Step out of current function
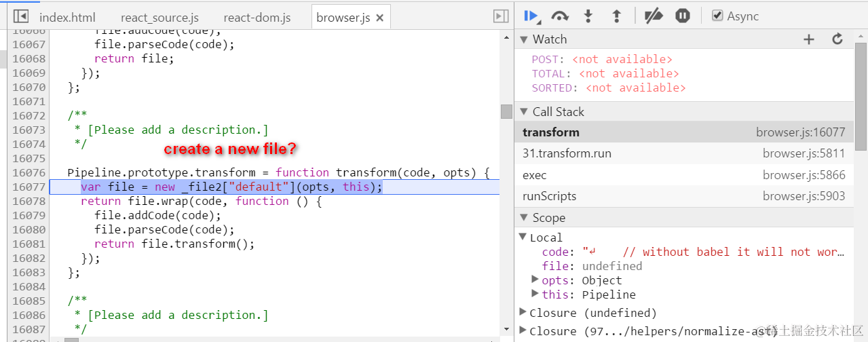Viewport: 868px width, 342px height. pyautogui.click(x=617, y=16)
